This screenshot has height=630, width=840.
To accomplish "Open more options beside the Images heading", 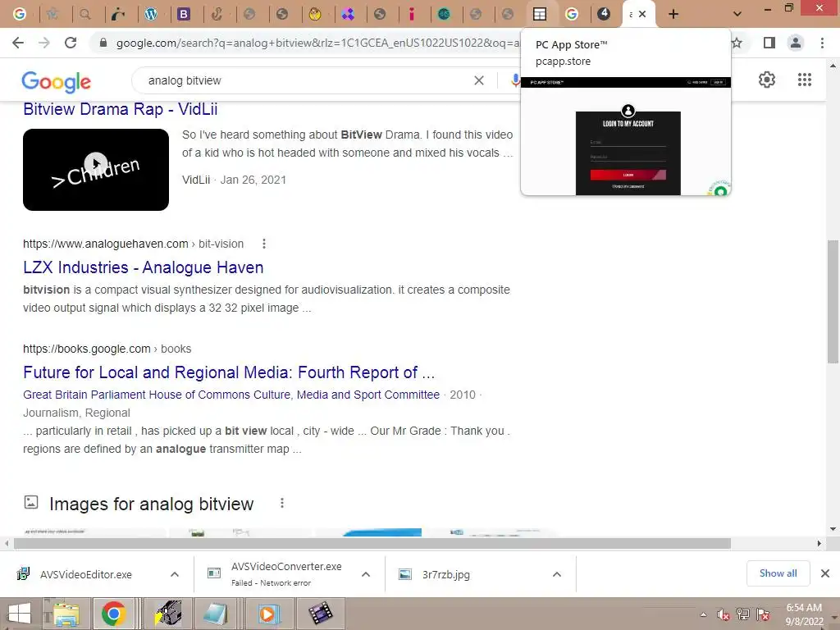I will click(x=282, y=503).
